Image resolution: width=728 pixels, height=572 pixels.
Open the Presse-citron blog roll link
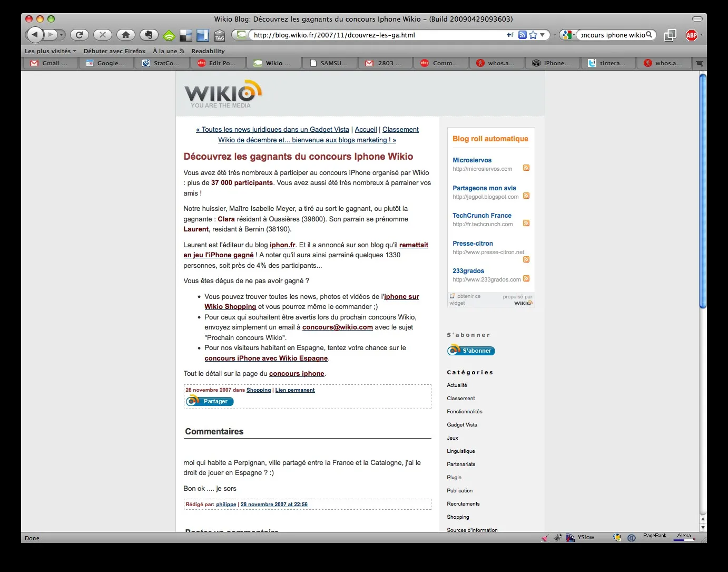coord(473,244)
